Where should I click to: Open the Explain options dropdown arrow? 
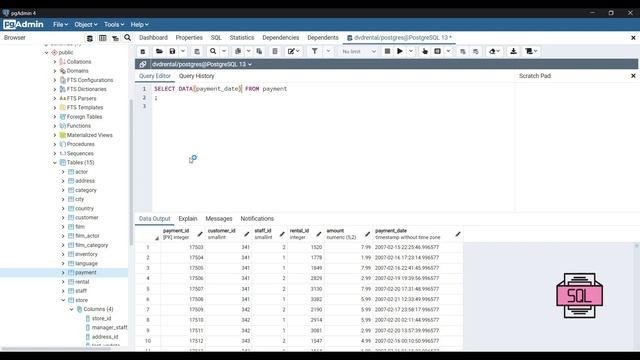[x=448, y=51]
